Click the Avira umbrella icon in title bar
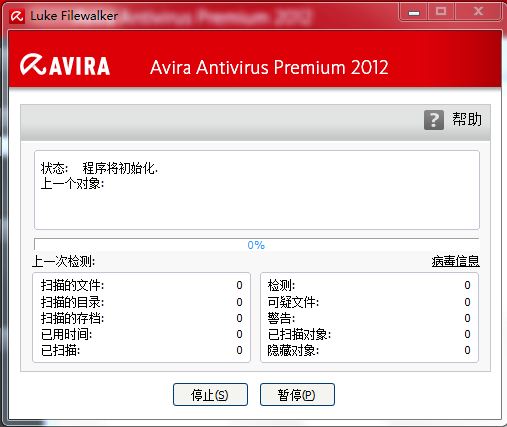The width and height of the screenshot is (507, 427). pos(17,16)
